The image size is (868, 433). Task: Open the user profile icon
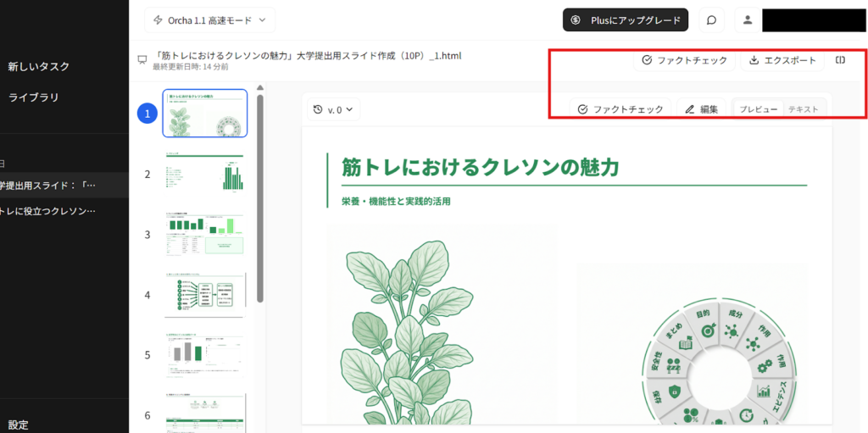[747, 19]
